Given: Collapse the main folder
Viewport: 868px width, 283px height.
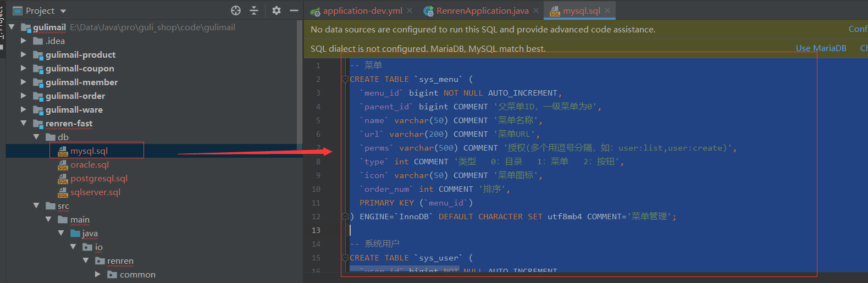Looking at the screenshot, I should 49,219.
